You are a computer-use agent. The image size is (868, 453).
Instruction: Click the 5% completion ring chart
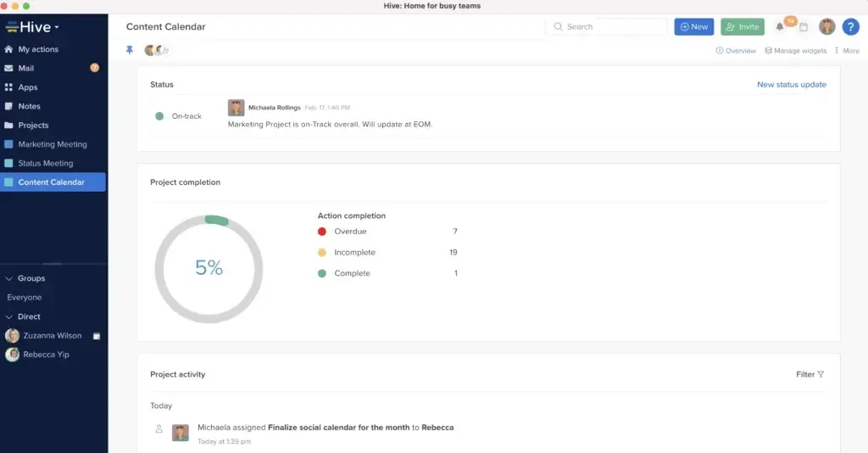pos(209,269)
